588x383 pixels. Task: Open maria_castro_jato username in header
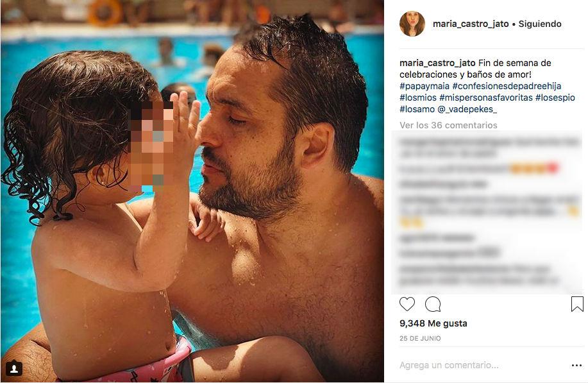tap(471, 24)
